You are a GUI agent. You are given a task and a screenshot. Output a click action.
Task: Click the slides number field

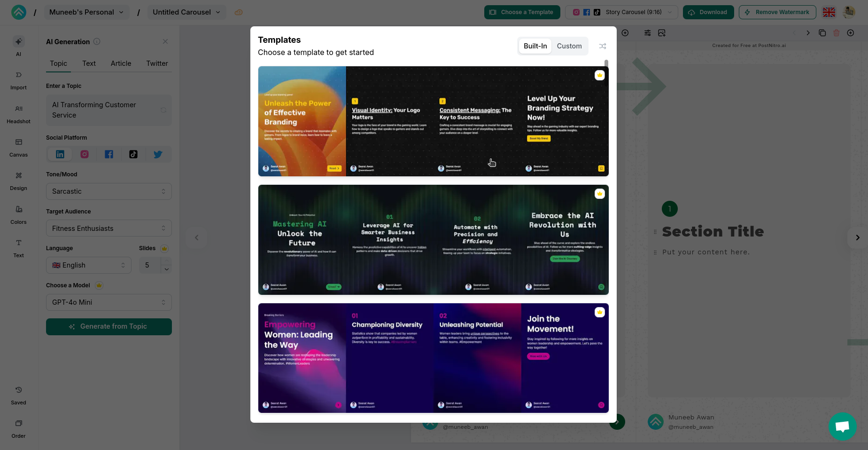pyautogui.click(x=150, y=265)
